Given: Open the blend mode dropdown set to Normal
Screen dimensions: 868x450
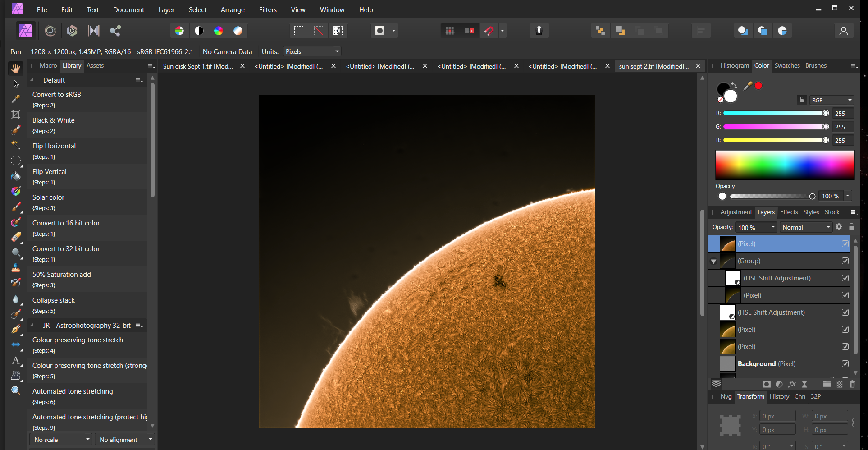Looking at the screenshot, I should (x=806, y=227).
